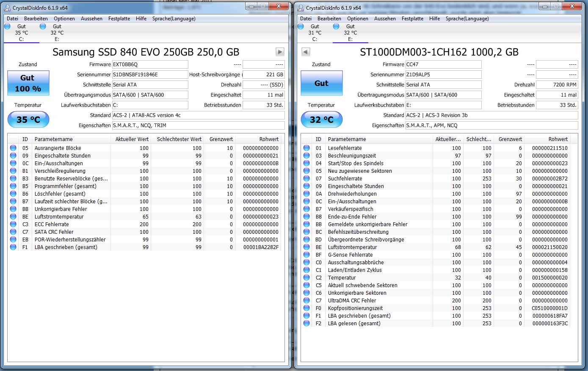Click status orb for C5 Aktuell schwebende Sektoren row

306,285
